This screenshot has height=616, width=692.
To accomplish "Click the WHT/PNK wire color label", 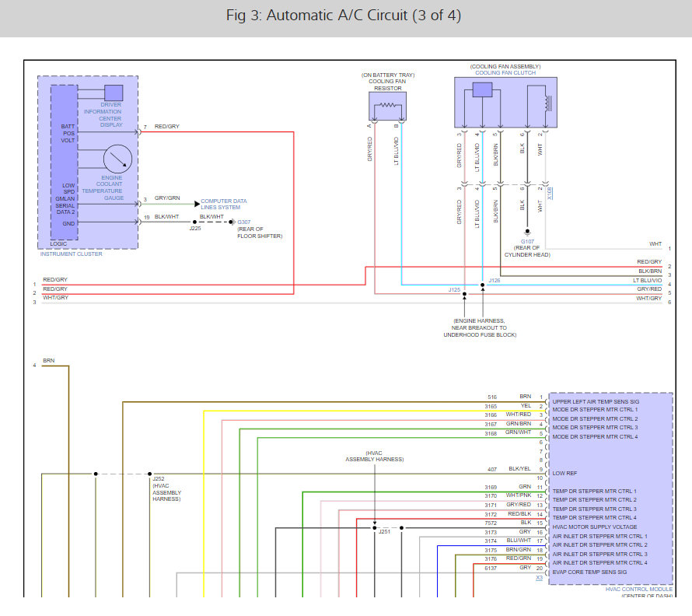I will pos(519,495).
